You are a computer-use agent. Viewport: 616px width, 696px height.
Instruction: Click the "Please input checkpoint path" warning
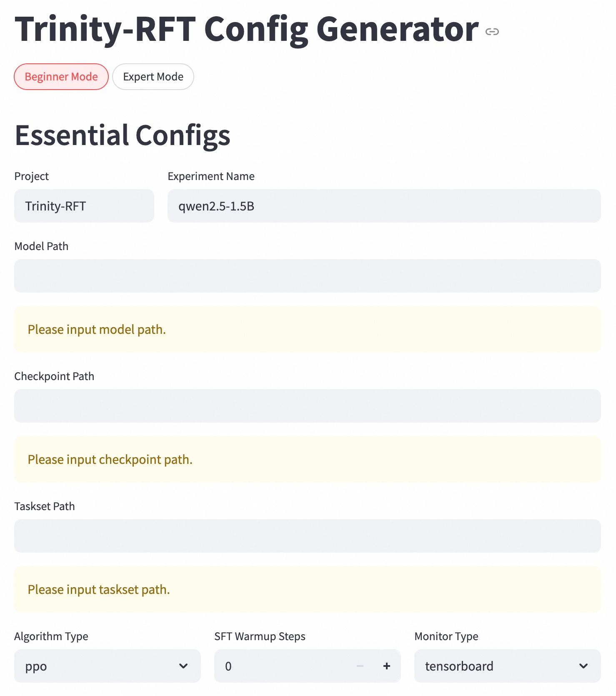(x=110, y=460)
